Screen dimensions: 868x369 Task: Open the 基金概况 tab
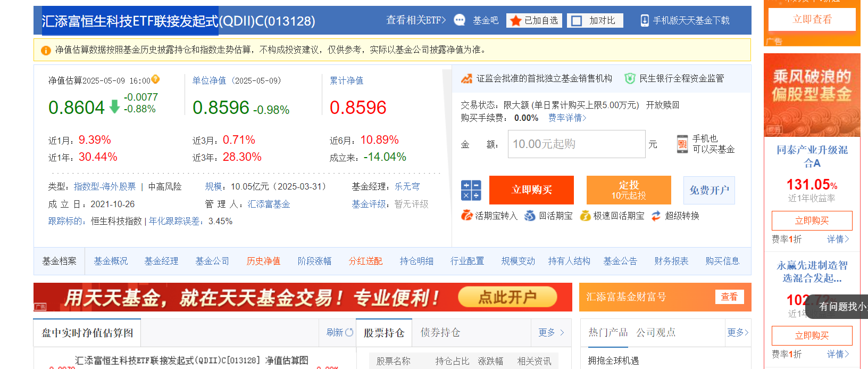pos(111,261)
